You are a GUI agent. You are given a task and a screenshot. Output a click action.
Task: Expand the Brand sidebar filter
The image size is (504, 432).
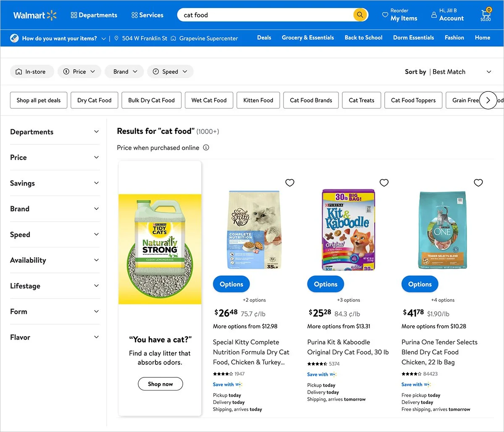tap(55, 209)
